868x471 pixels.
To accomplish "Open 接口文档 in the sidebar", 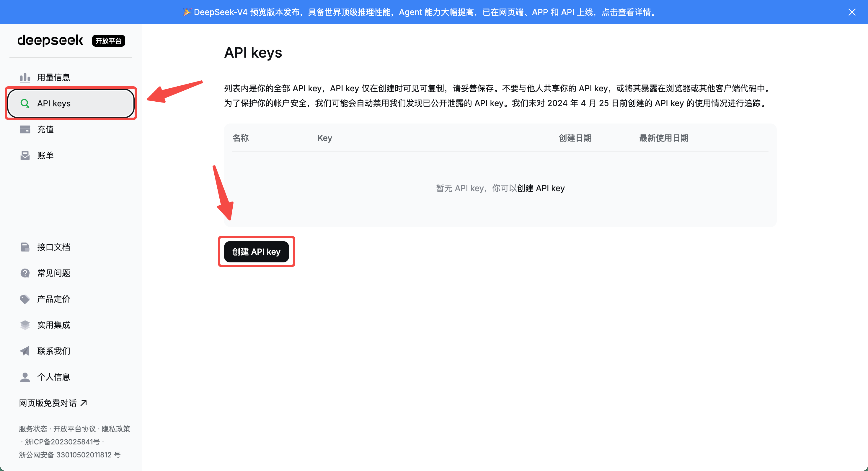I will 71,247.
